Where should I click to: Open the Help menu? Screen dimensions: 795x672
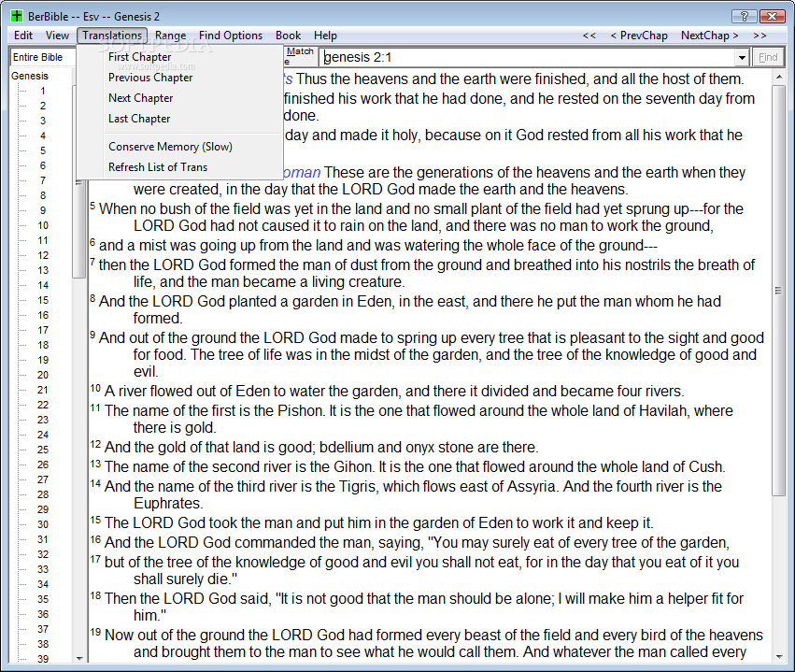[x=325, y=36]
